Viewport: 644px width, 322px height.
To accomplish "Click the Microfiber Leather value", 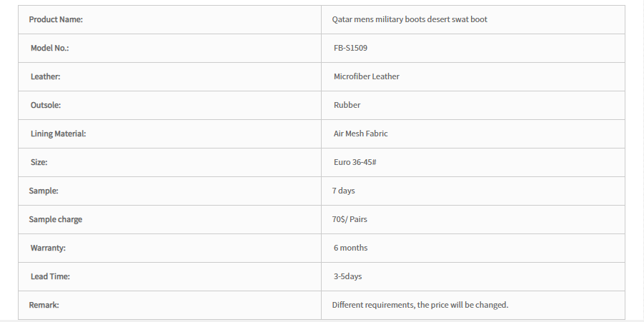I will click(367, 76).
